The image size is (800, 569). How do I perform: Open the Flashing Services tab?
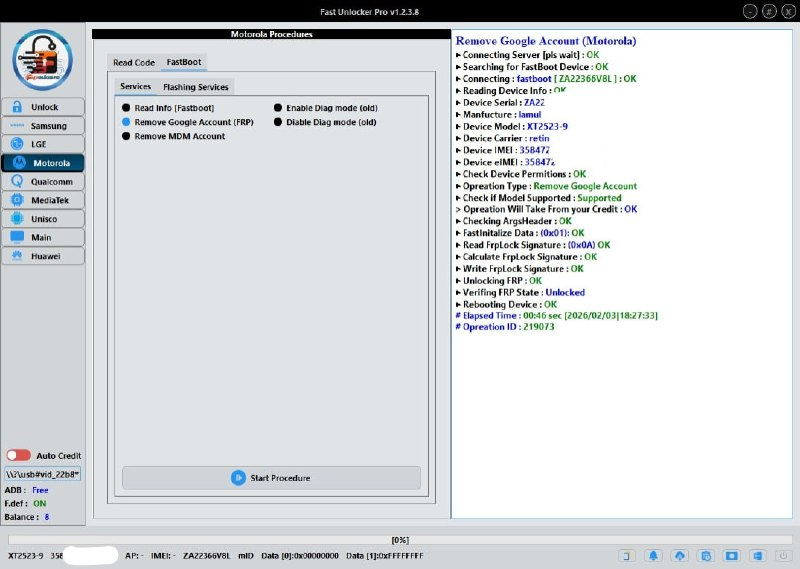(196, 87)
